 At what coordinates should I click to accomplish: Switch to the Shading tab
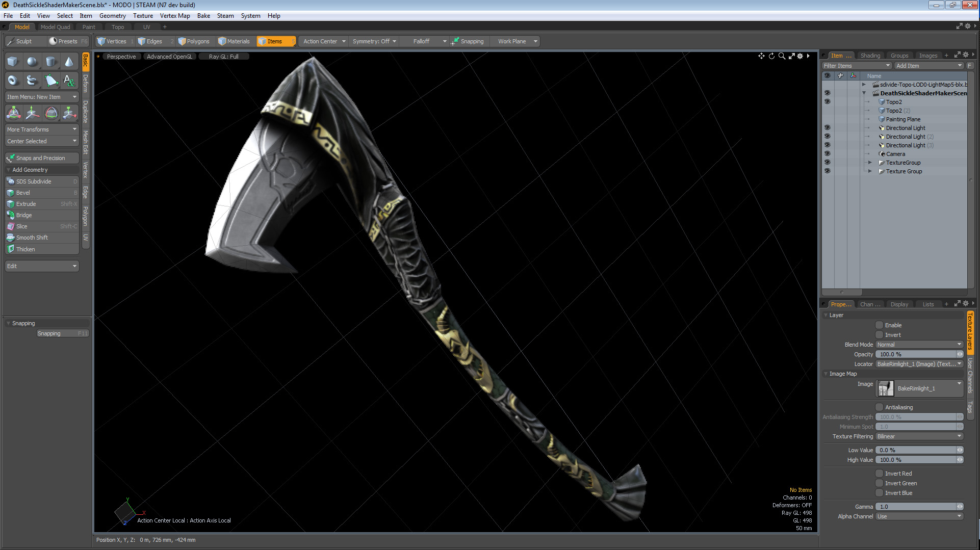870,56
